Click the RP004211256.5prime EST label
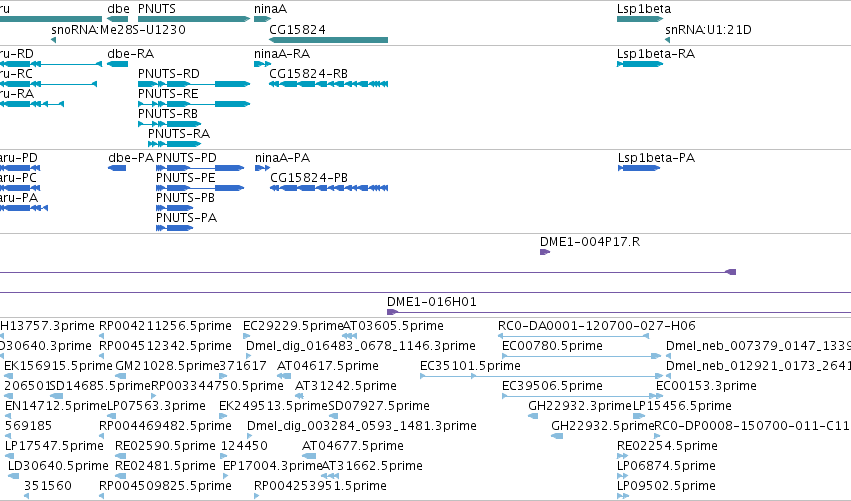 (165, 326)
